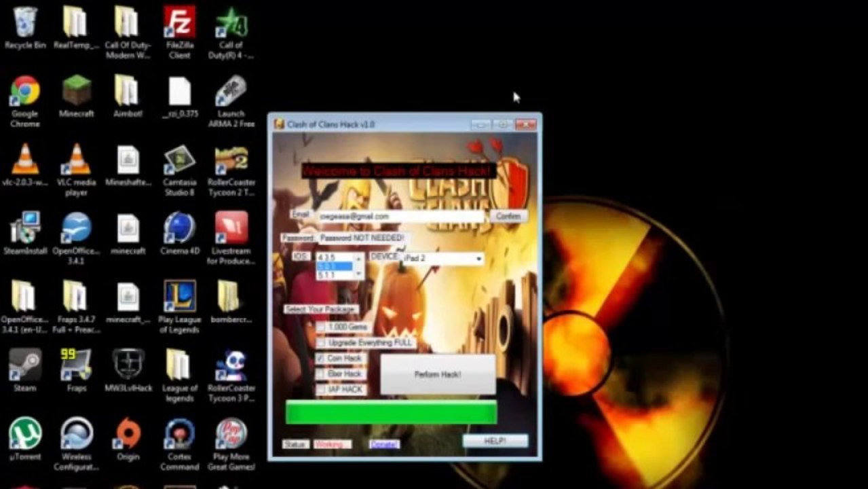Uncheck the Coin Hack checkbox
This screenshot has width=868, height=489.
(x=322, y=359)
